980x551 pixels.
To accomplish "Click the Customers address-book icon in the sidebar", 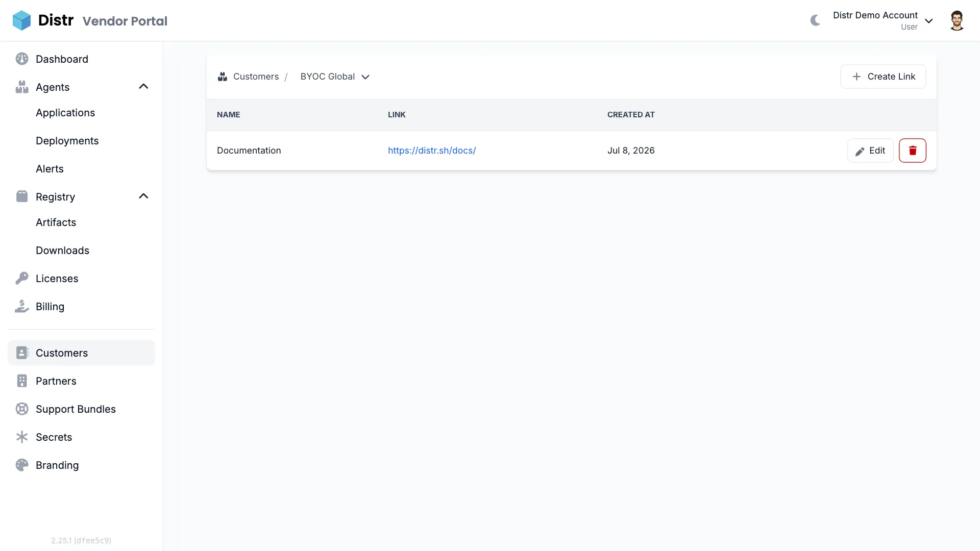I will [22, 353].
